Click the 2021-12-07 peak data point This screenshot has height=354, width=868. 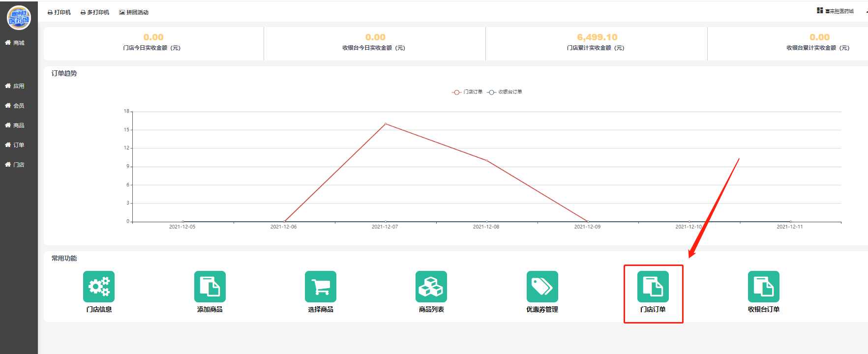pyautogui.click(x=386, y=123)
